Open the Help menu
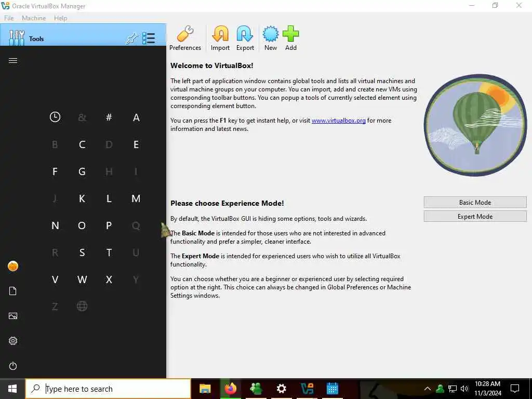The image size is (532, 399). click(x=60, y=18)
